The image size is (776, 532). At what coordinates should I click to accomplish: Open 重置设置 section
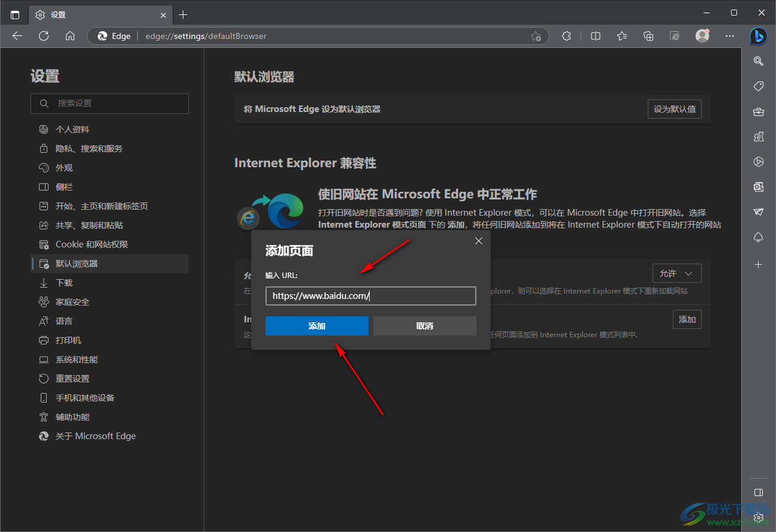coord(110,379)
